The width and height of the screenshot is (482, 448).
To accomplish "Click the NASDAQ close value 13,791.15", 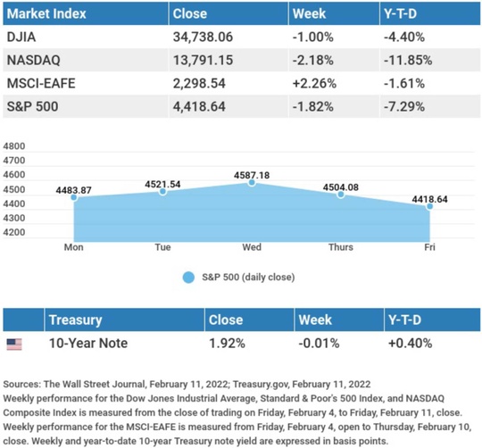I will [x=203, y=60].
